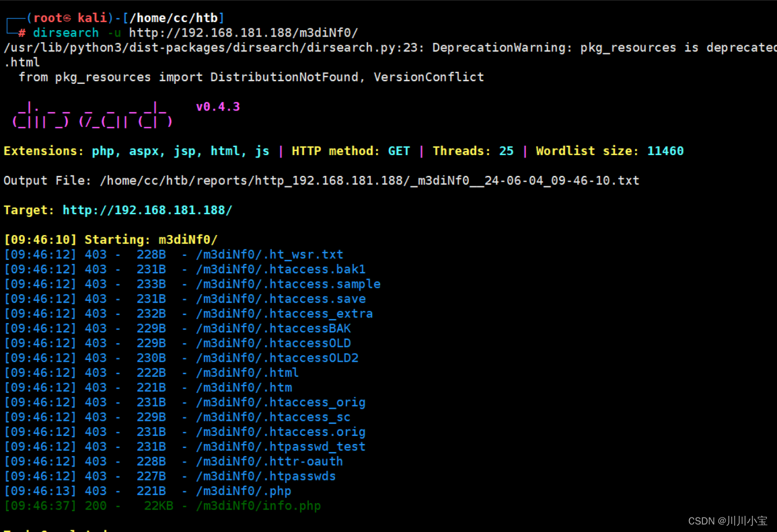
Task: Click the /m3diNf0/.htm result
Action: tap(244, 387)
